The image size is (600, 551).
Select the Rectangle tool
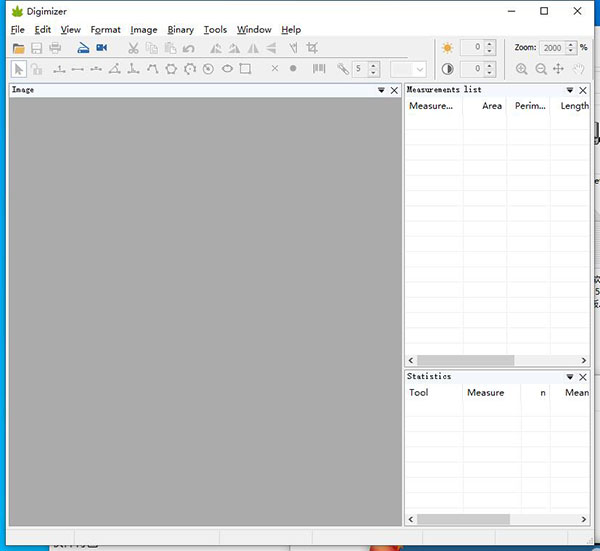[x=245, y=69]
